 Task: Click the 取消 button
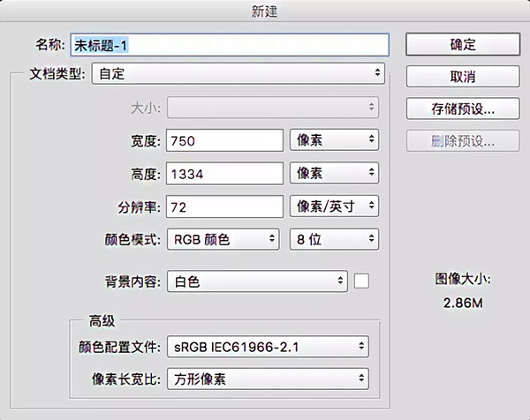tap(463, 76)
